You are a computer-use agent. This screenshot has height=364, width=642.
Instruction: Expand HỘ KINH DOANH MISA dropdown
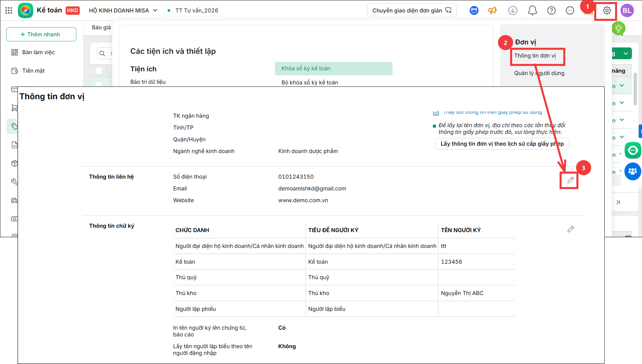(155, 10)
